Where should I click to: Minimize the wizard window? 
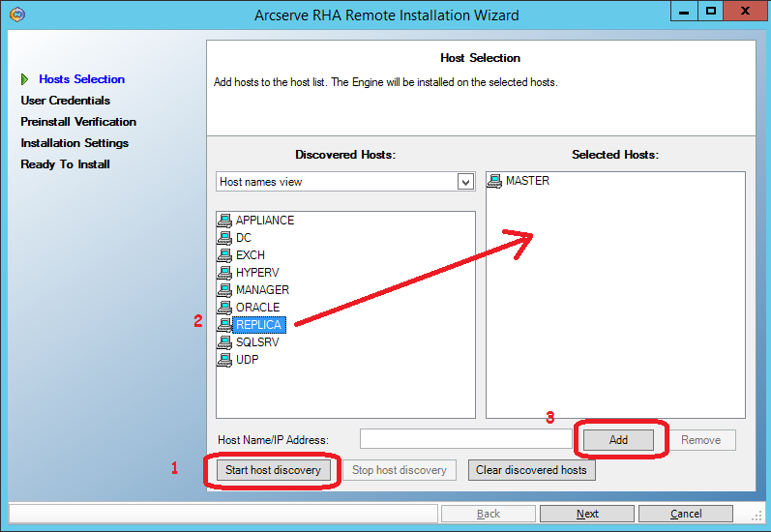684,12
